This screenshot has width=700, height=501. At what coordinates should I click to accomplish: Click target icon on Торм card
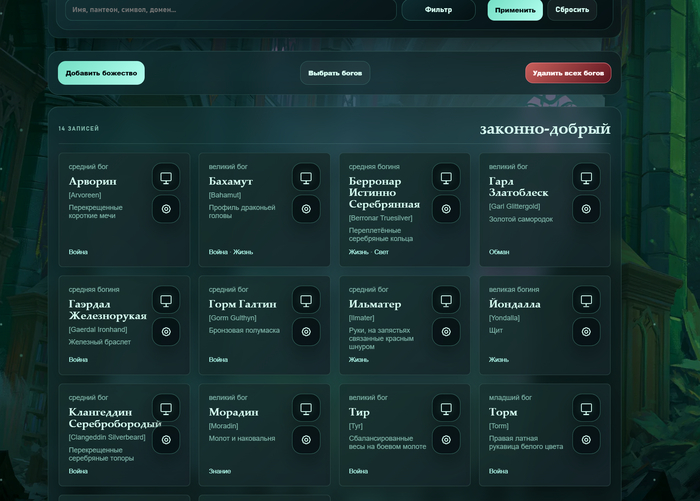[x=586, y=439]
